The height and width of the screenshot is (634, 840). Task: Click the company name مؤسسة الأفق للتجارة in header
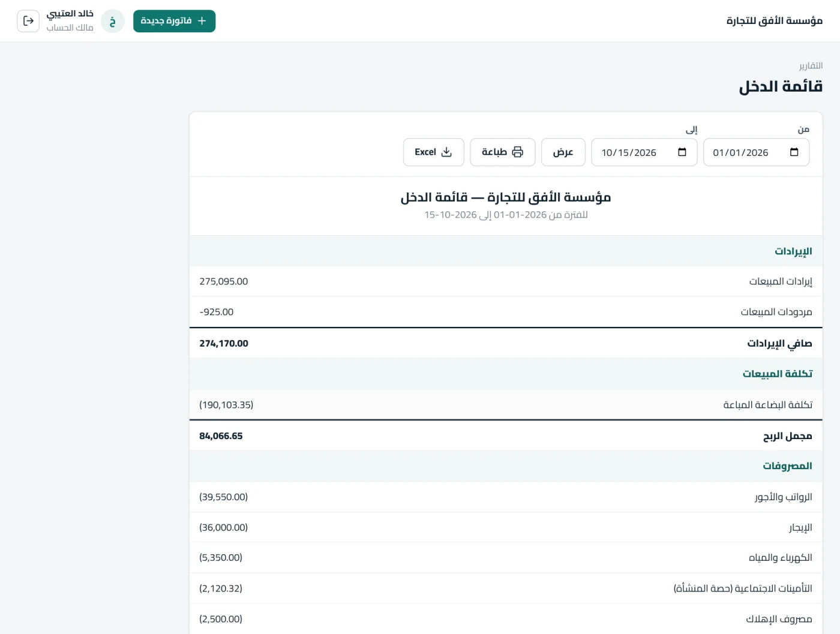point(775,21)
